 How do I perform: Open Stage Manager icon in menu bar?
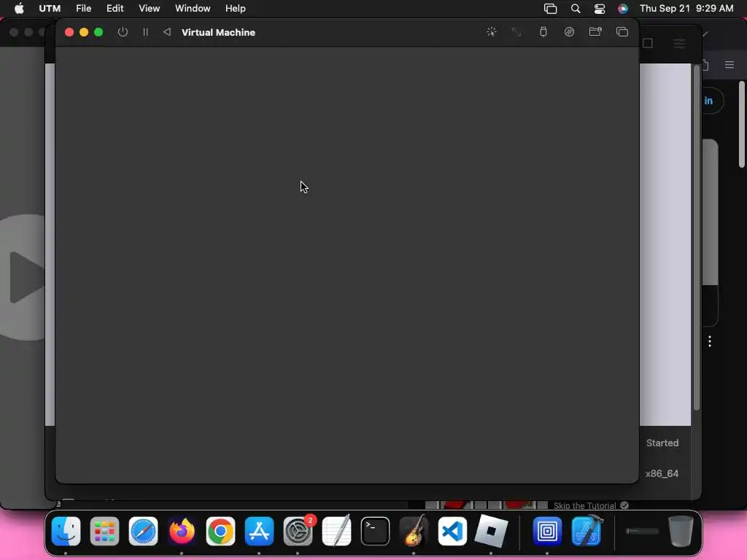[x=550, y=9]
